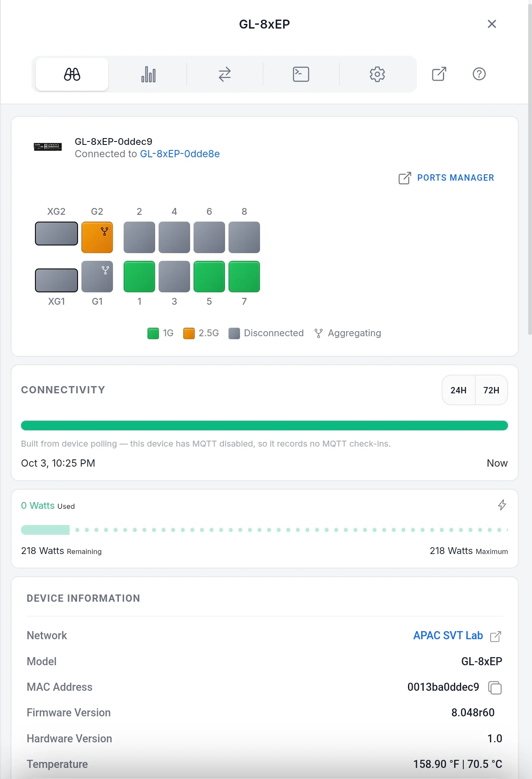Click the 2.5G orange legend swatch
The width and height of the screenshot is (532, 779).
pos(189,333)
